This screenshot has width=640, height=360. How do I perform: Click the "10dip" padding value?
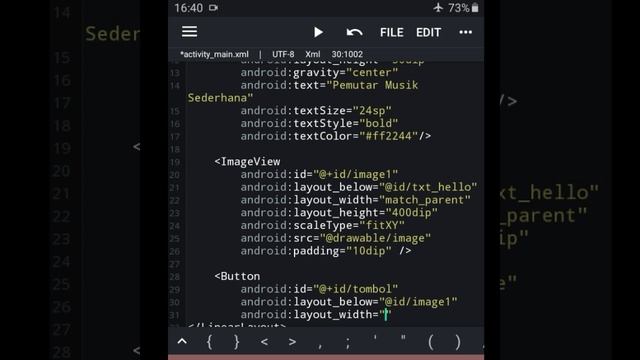369,251
